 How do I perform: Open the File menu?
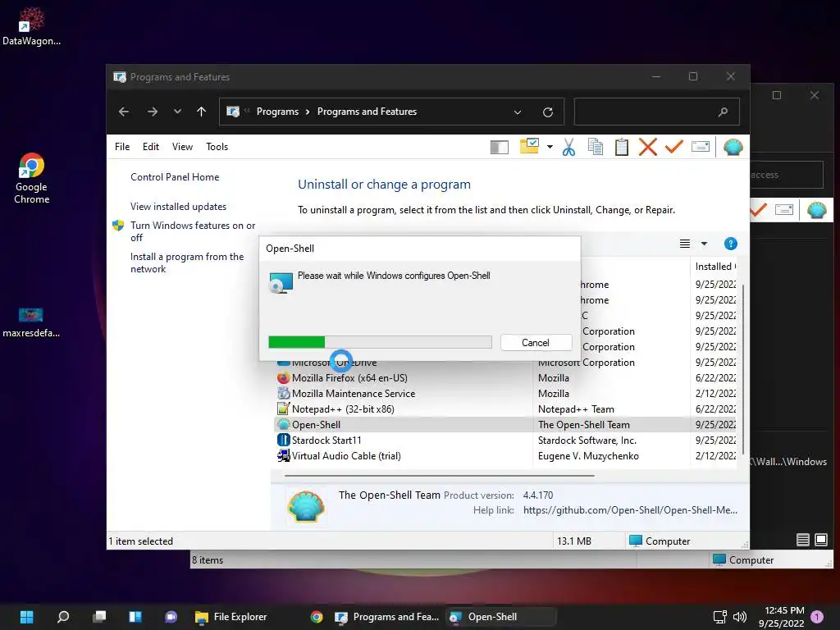(122, 147)
